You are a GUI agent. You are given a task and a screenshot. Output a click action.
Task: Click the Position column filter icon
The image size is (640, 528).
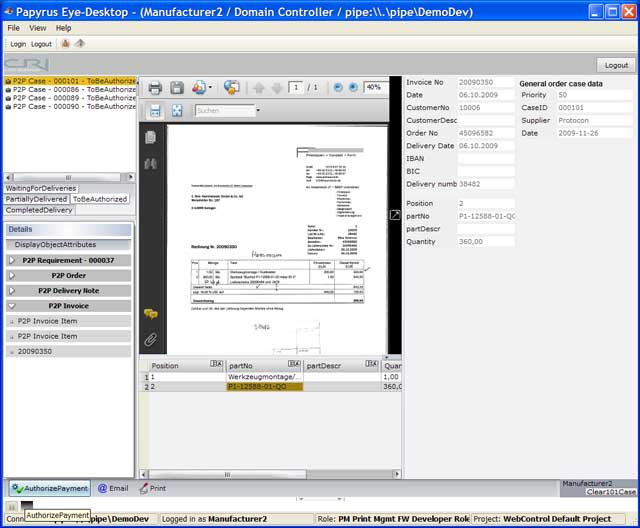pyautogui.click(x=216, y=364)
